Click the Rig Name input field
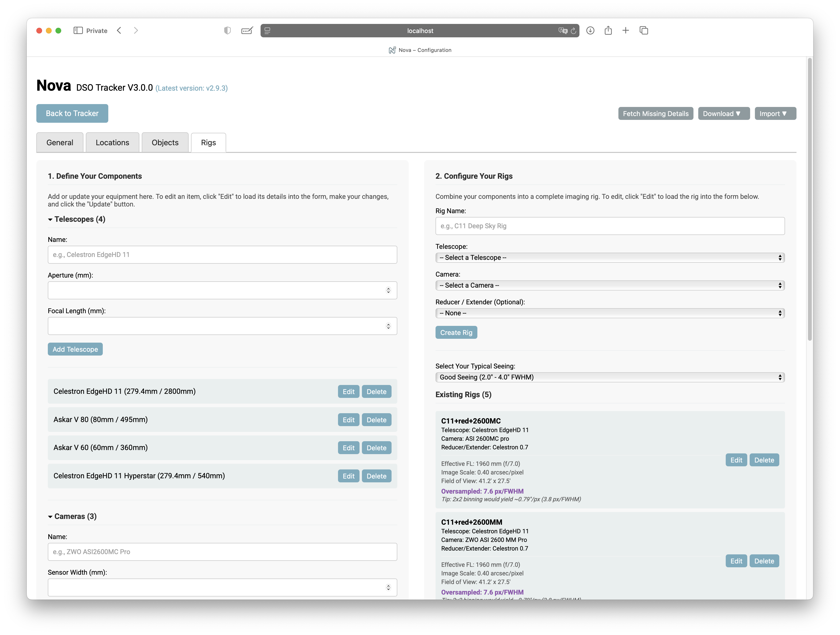 click(610, 226)
